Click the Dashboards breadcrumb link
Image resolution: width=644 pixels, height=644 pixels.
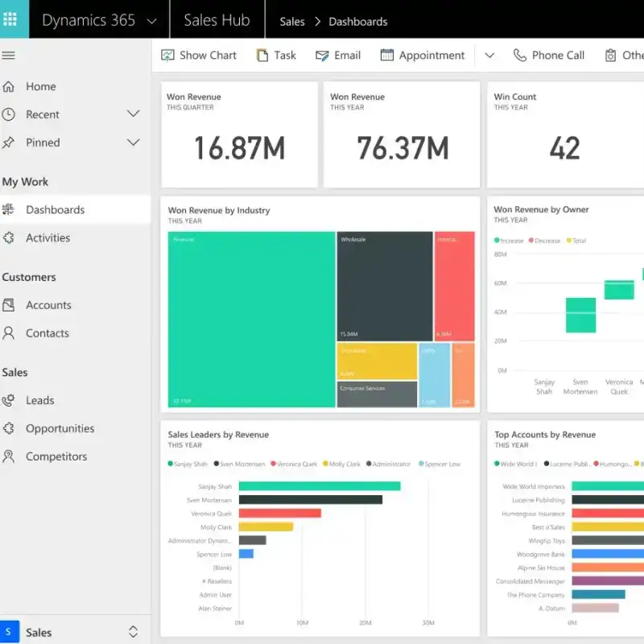tap(357, 22)
